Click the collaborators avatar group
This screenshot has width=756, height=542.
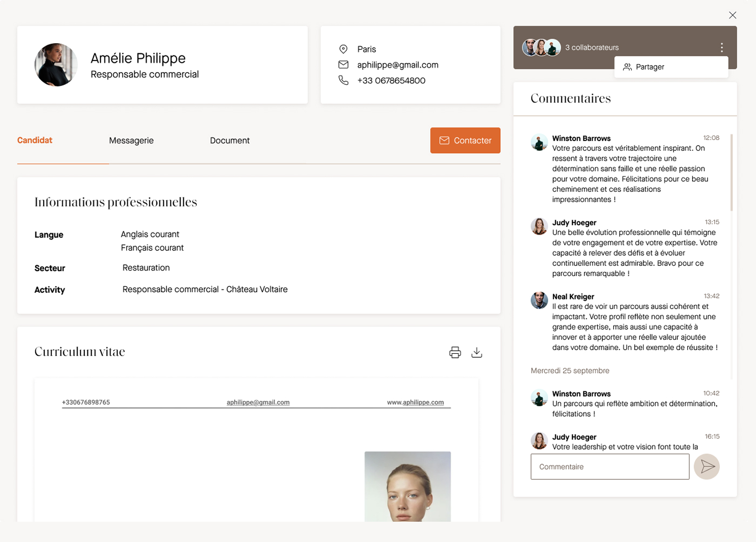(x=541, y=48)
